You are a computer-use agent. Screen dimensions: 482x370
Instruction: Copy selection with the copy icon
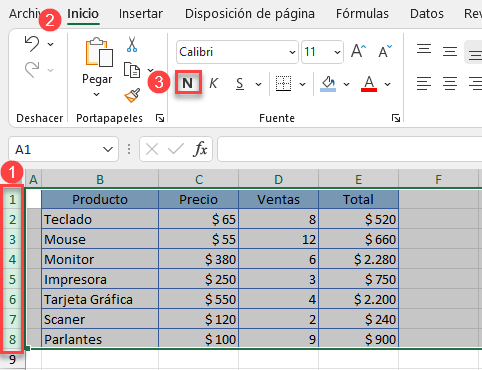point(132,70)
